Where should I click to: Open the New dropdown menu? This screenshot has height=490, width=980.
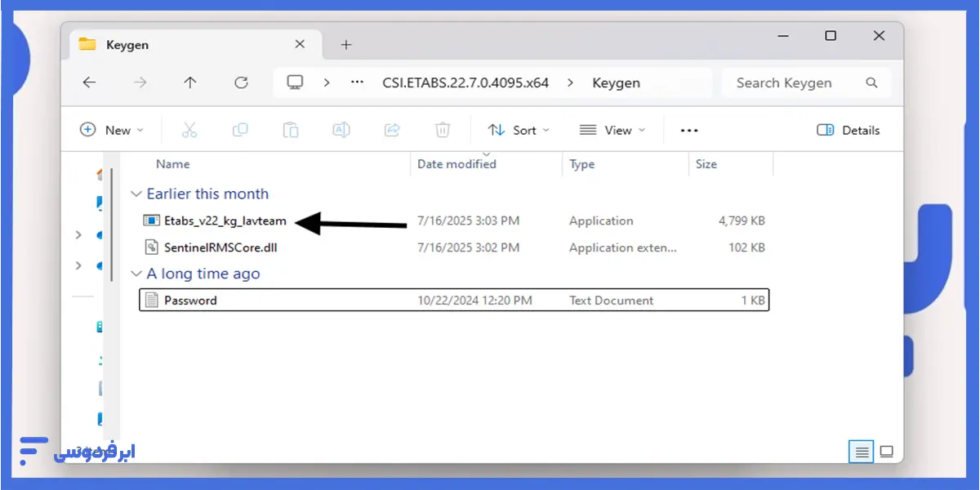(x=112, y=130)
